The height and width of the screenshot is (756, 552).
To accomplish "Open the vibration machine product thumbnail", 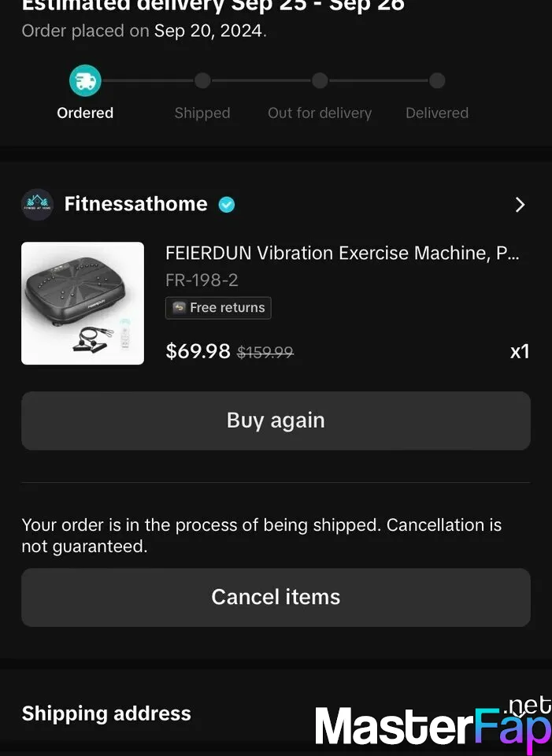I will coord(83,303).
